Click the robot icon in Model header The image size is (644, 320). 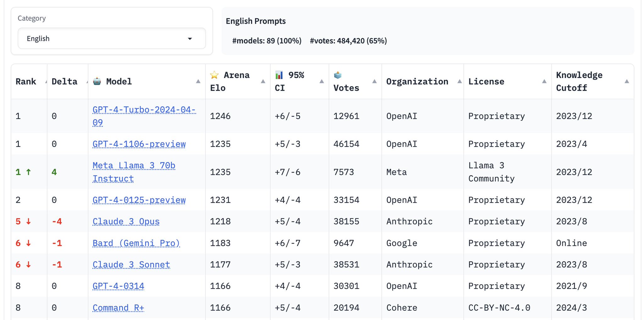[97, 81]
